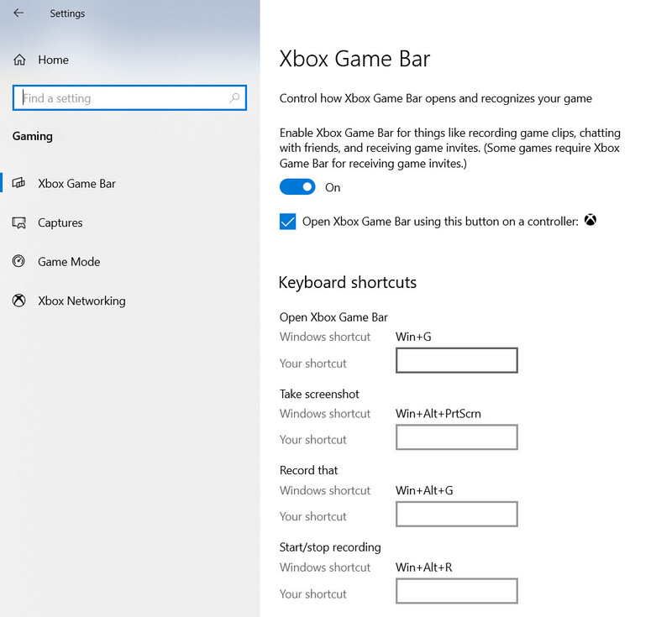This screenshot has height=617, width=672.
Task: Click the Win+Alt+PrtScrn shortcut text
Action: click(x=438, y=414)
